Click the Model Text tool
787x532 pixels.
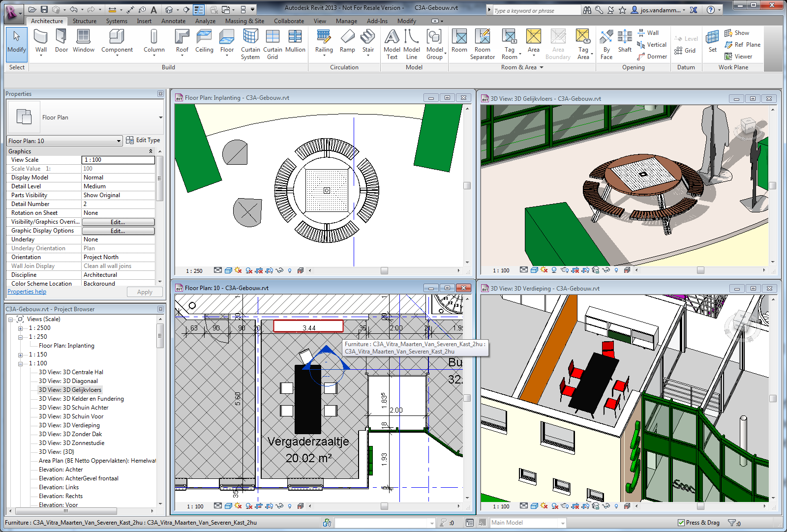tap(392, 44)
